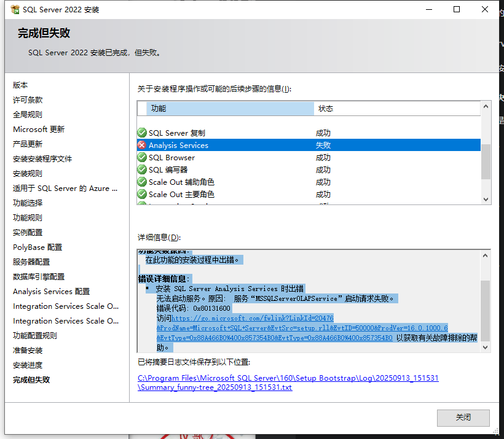Click the green check icon beside SQL Browser

click(x=142, y=157)
